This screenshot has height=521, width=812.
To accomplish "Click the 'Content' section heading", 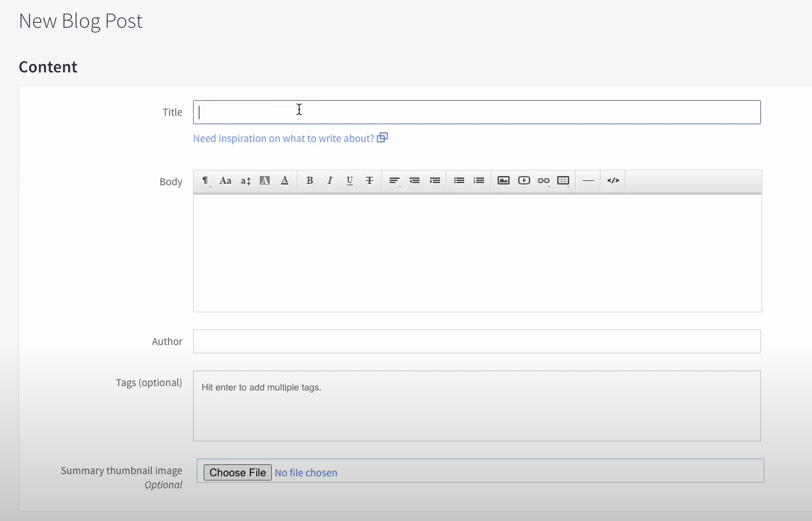I will pyautogui.click(x=48, y=67).
